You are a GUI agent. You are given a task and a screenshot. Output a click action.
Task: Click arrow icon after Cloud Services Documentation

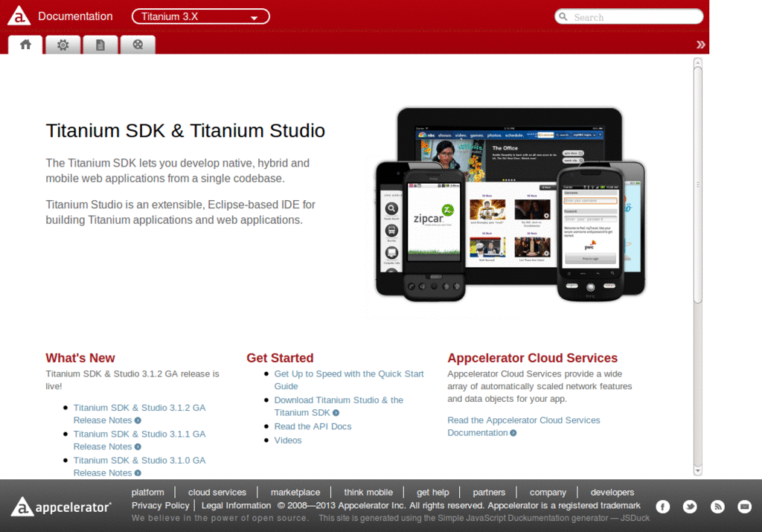click(513, 433)
